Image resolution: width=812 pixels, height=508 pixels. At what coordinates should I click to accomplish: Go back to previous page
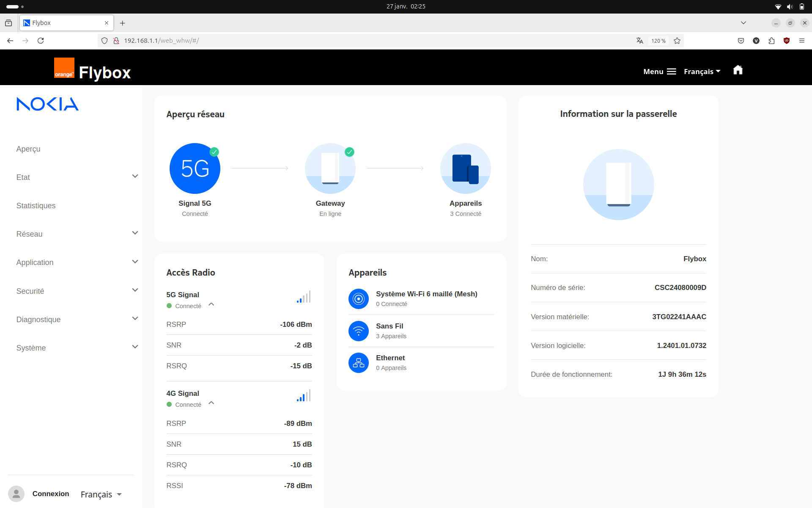10,41
